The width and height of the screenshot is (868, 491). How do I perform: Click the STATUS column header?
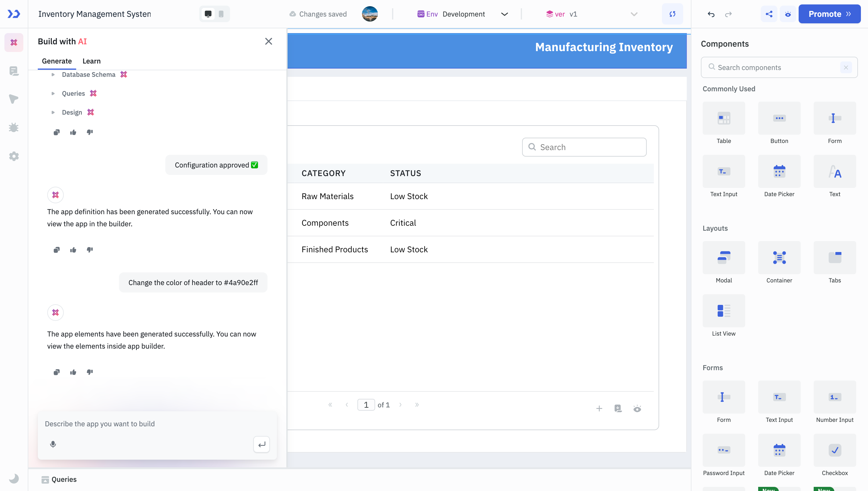point(405,173)
